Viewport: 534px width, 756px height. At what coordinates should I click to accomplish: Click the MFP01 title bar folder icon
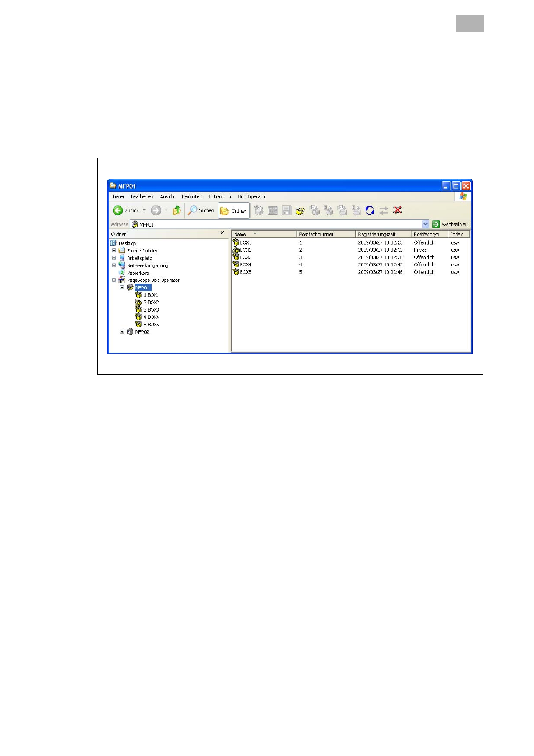tap(113, 186)
